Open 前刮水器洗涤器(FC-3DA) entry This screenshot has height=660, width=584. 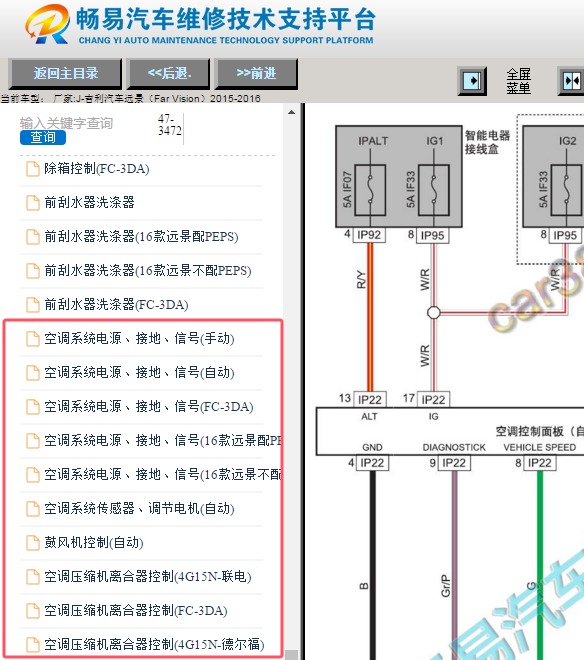click(x=116, y=304)
